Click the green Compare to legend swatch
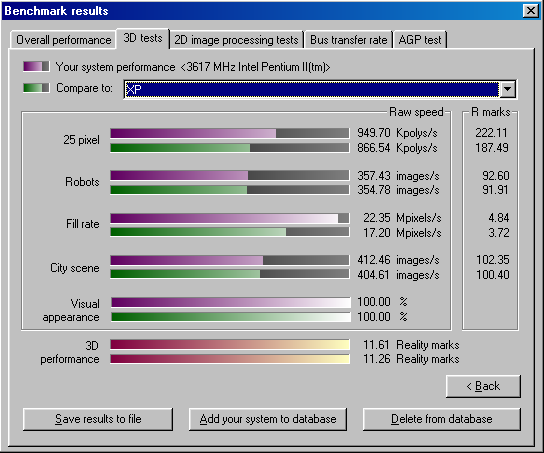544x453 pixels. (36, 88)
